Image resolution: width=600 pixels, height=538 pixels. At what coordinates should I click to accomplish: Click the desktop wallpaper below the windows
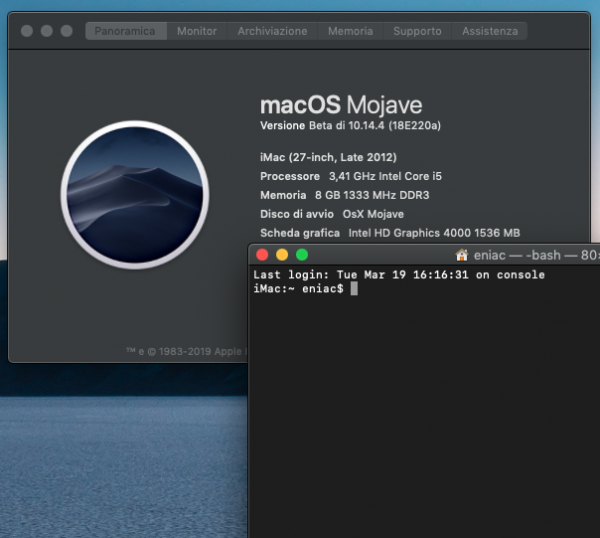pos(120,450)
